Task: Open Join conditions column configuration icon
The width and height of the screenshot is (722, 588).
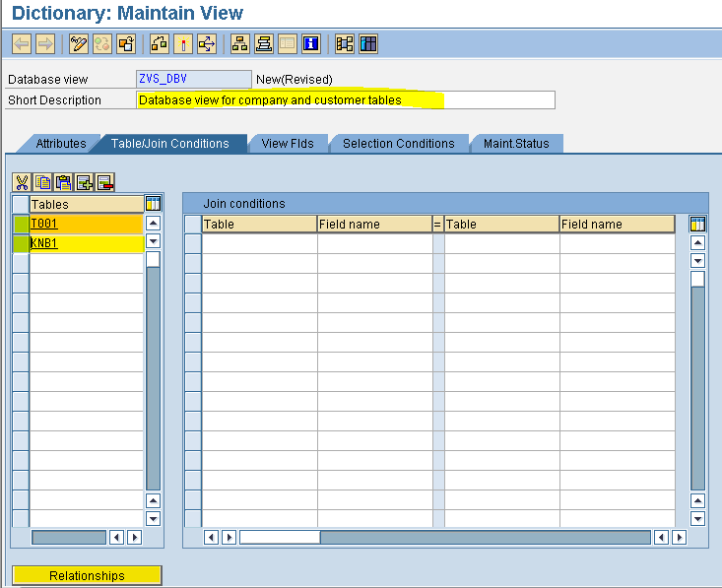Action: click(697, 224)
